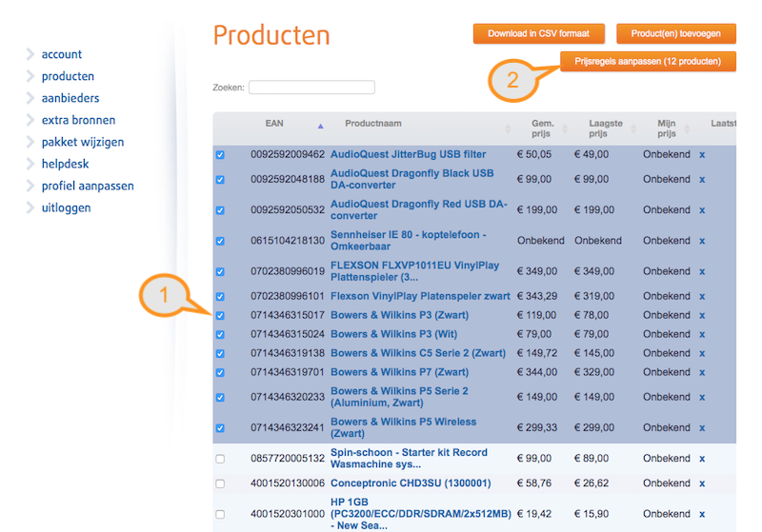Delete Bowers & Wilkins P3 (Wit) with x
This screenshot has width=762, height=532.
(x=702, y=334)
